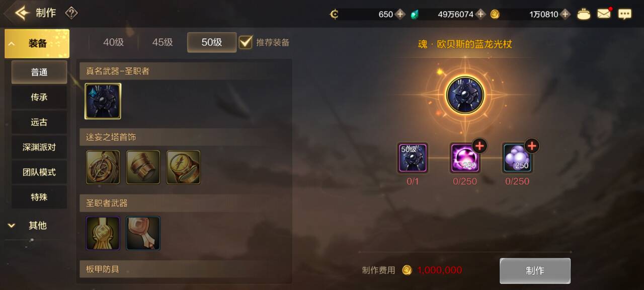This screenshot has width=644, height=290.
Task: Collapse the 装备 category section
Action: pyautogui.click(x=37, y=44)
